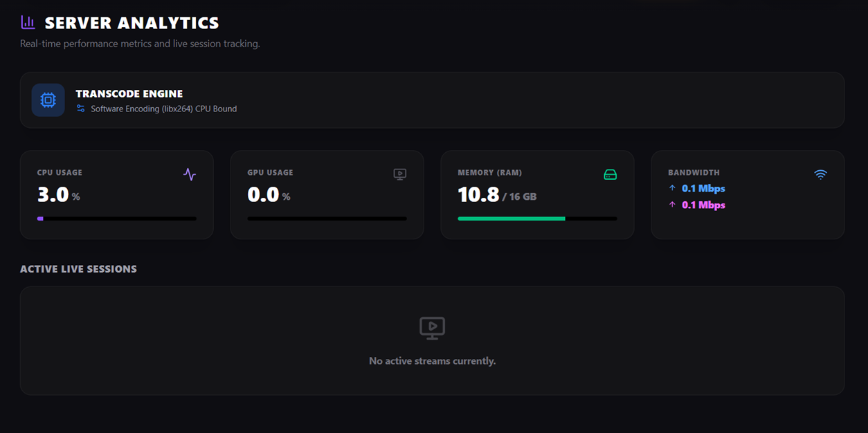
Task: Click Software Encoding (libx264) CPU Bound text
Action: (x=164, y=109)
